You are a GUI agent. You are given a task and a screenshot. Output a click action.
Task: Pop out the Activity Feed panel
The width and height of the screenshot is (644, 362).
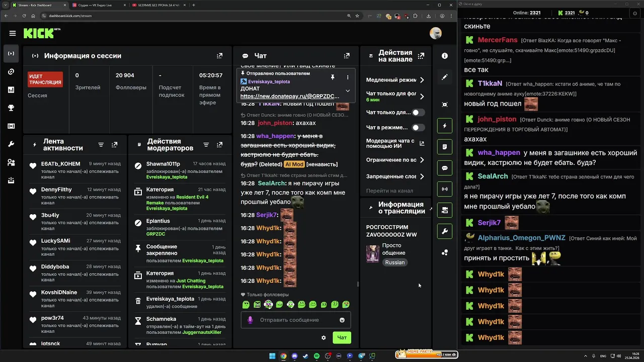(115, 145)
